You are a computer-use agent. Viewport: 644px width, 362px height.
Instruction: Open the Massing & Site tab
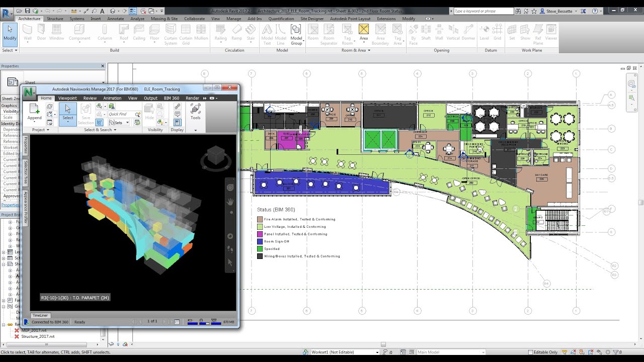pos(164,19)
